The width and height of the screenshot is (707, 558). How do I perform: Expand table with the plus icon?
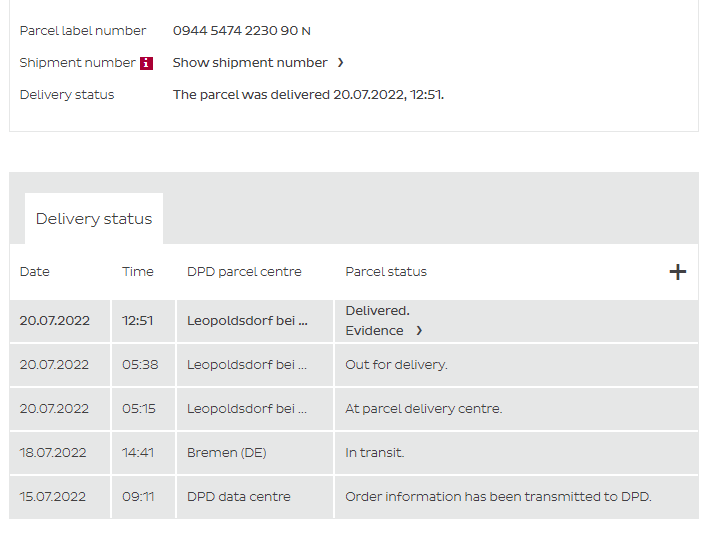(678, 272)
